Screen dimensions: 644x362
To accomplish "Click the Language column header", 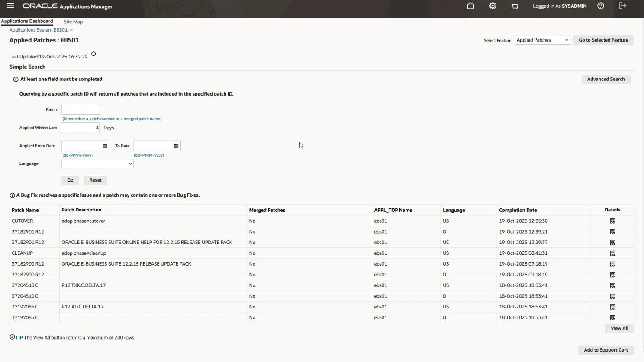I will (454, 210).
